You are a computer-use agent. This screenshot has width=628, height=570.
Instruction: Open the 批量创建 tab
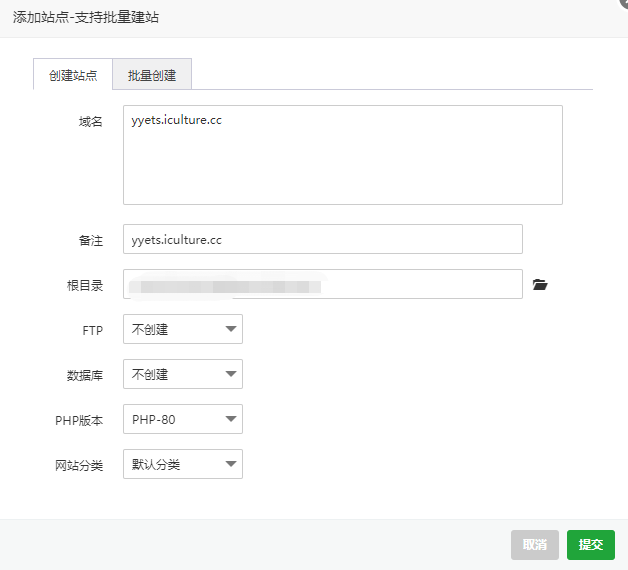[x=152, y=75]
